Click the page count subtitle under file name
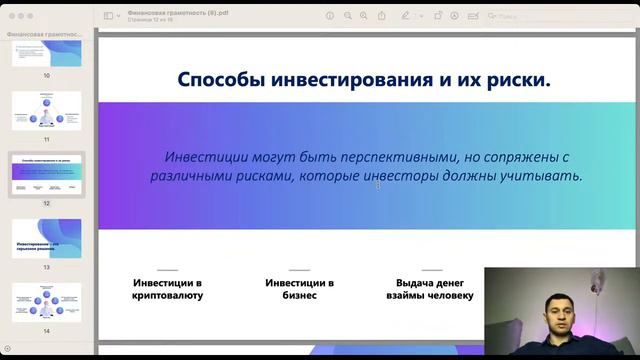640x360 pixels. [x=150, y=20]
